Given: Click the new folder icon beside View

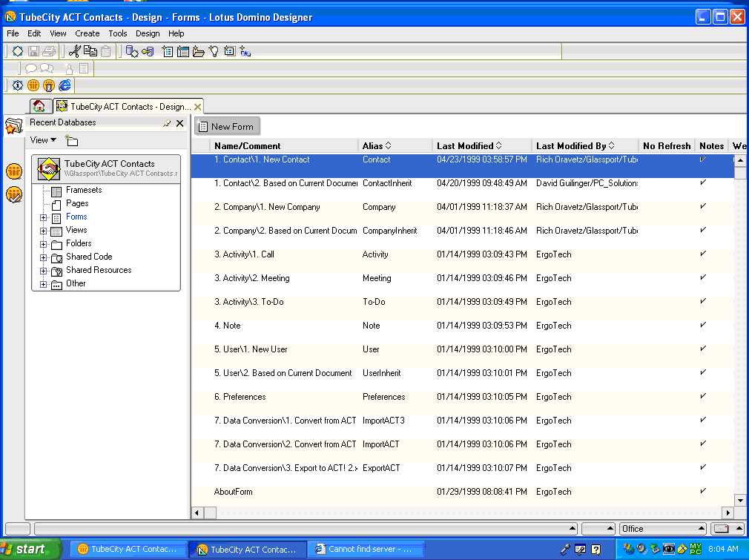Looking at the screenshot, I should coord(72,140).
